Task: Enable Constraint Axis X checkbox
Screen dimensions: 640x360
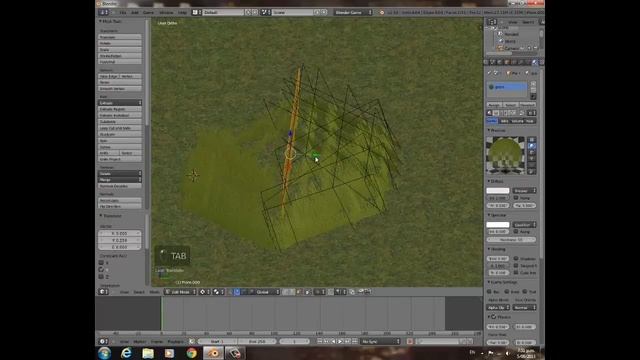Action: 101,263
